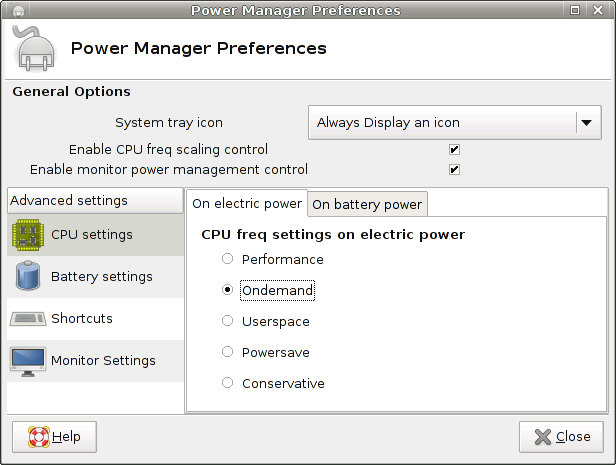Image resolution: width=616 pixels, height=465 pixels.
Task: Click the Battery settings icon
Action: 27,276
